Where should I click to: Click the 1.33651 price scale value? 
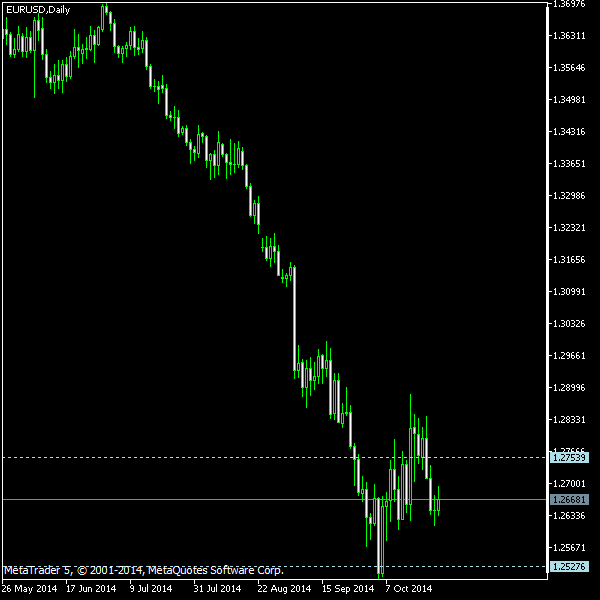coord(569,164)
